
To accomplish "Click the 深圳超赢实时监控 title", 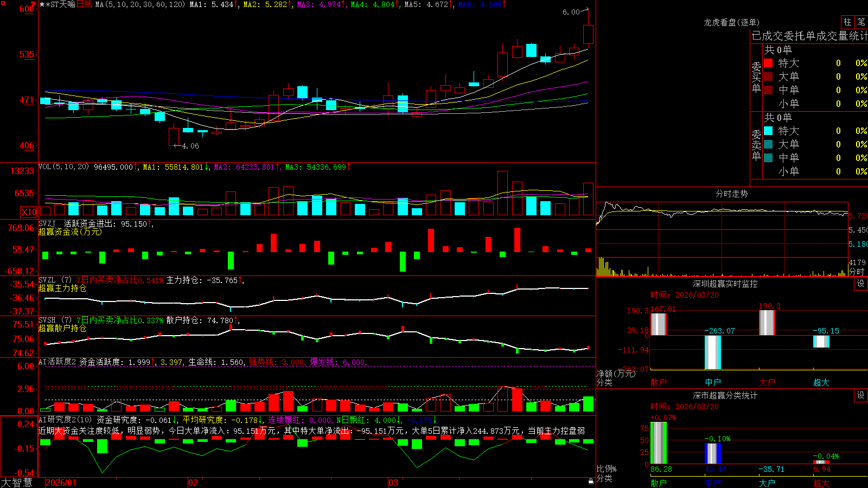I will tap(725, 284).
